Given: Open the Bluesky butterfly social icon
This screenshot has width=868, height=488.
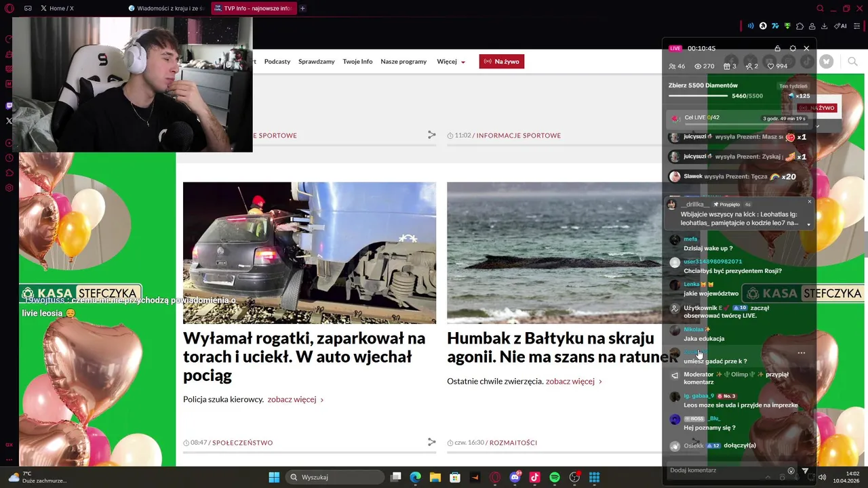Looking at the screenshot, I should click(x=826, y=62).
